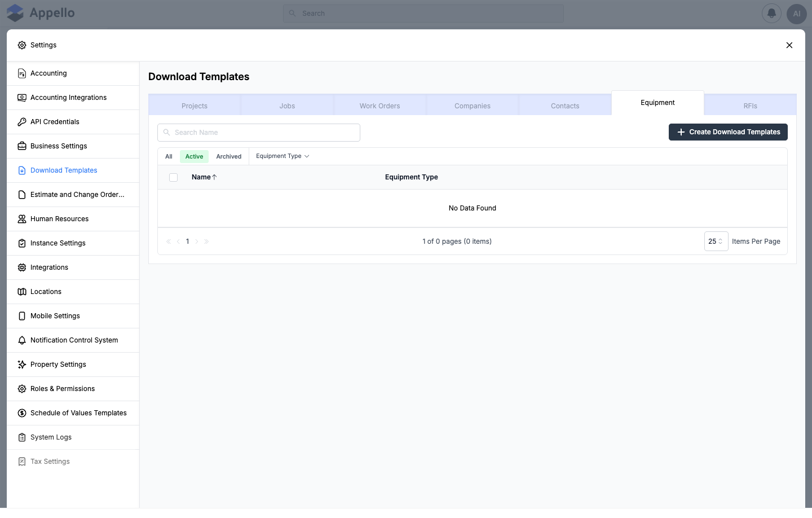Sort the table by Name column
Viewport: 812px width, 518px height.
click(204, 177)
